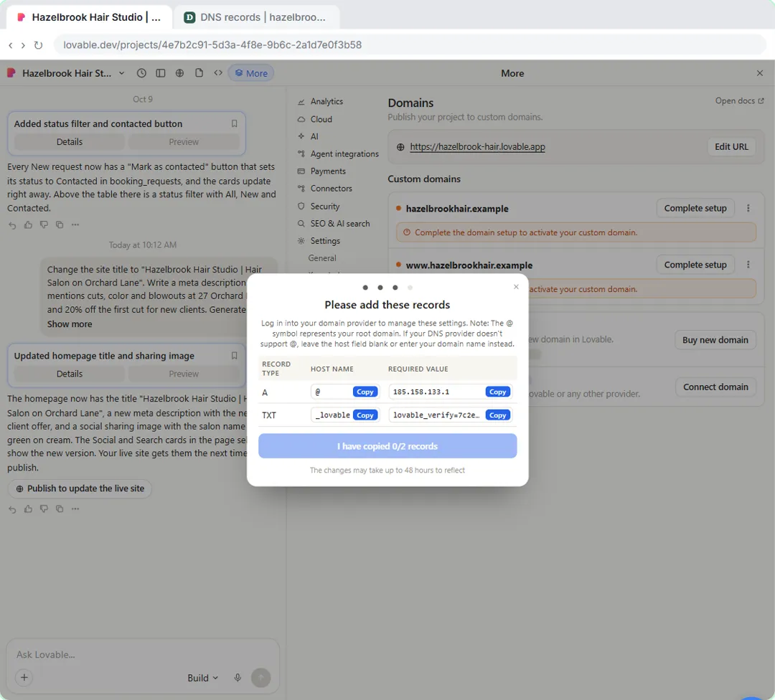The height and width of the screenshot is (700, 775).
Task: Click the plus attachment button in chat
Action: click(x=24, y=677)
